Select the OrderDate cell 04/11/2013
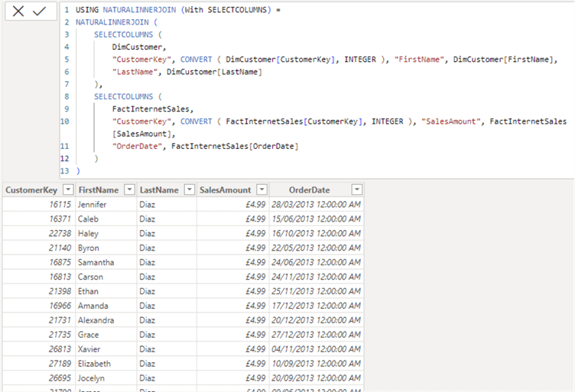Viewport: 575px width, 392px height. (317, 349)
